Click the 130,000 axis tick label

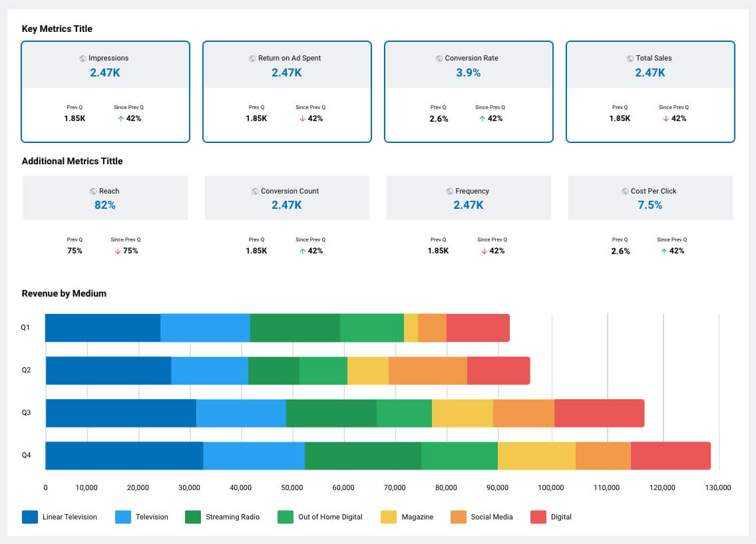[718, 487]
